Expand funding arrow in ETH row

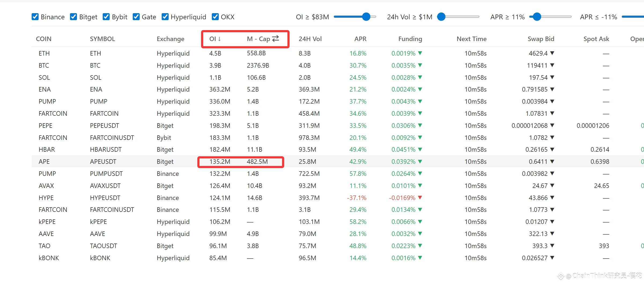(420, 53)
